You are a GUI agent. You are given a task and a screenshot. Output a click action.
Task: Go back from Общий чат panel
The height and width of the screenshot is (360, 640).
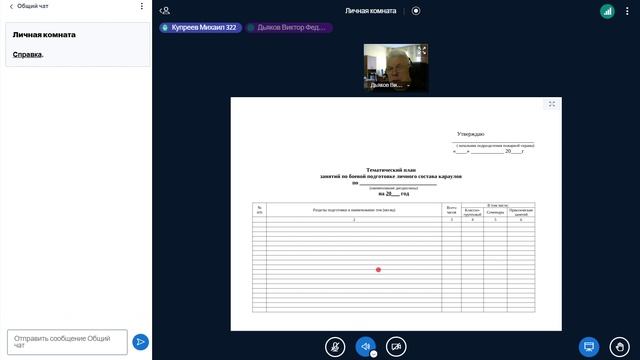click(11, 7)
